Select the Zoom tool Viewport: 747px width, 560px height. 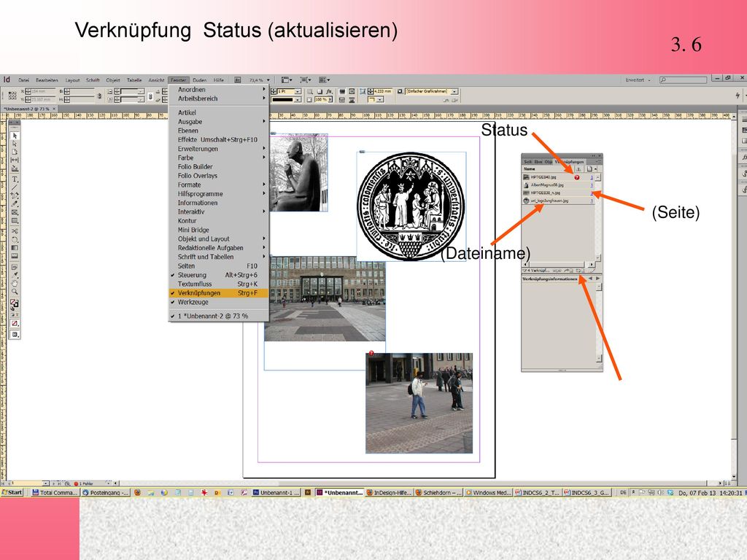15,292
